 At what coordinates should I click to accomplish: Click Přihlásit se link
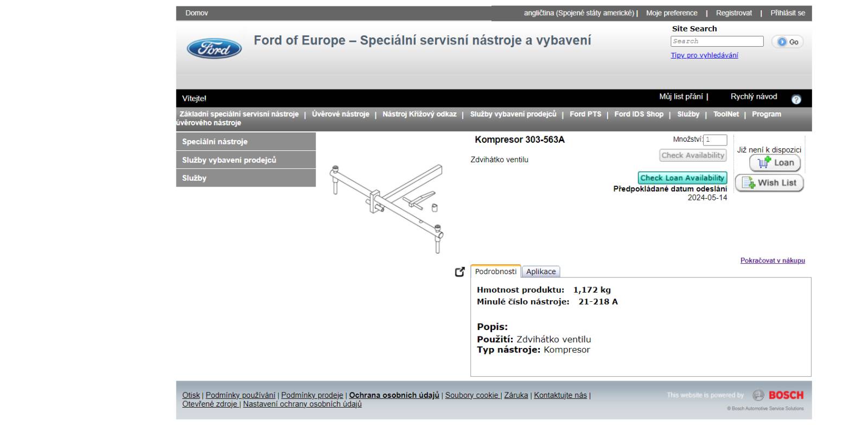pos(788,13)
